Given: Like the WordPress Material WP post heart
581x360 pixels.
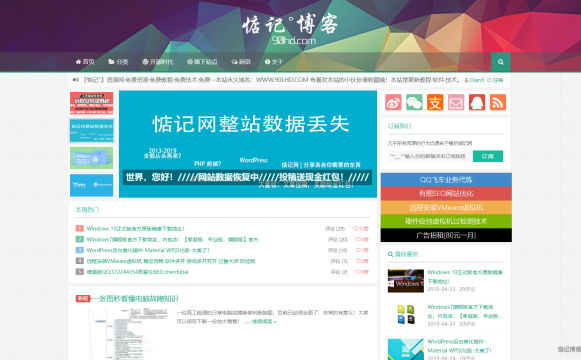Looking at the screenshot, I should coord(362,250).
